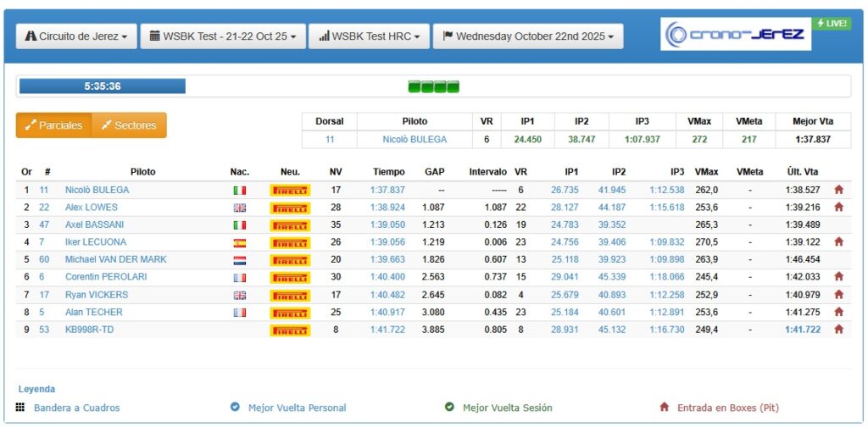868x427 pixels.
Task: Click pit entry icon in KB998R-TD row
Action: pos(838,330)
